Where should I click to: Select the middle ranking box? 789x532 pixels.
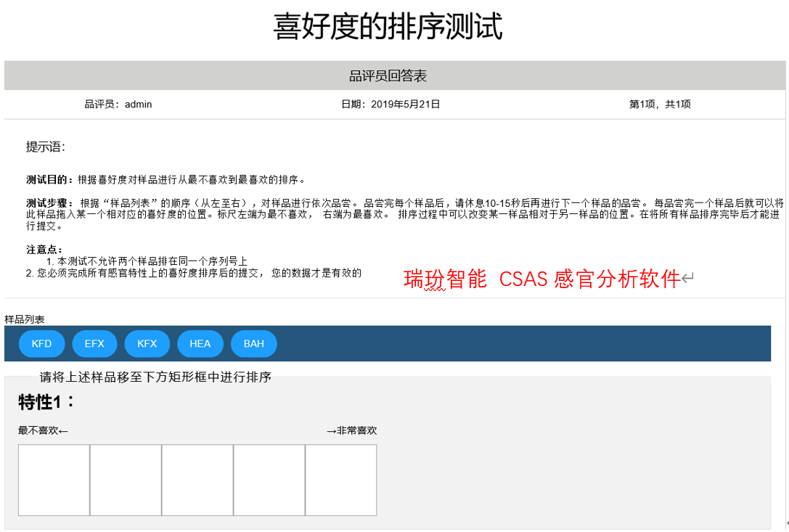click(x=197, y=480)
